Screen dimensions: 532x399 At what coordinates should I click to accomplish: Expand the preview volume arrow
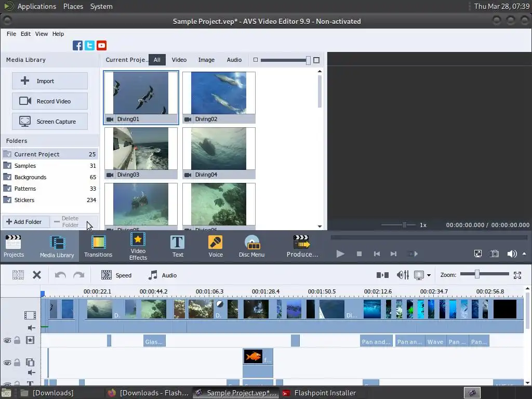[x=524, y=254]
